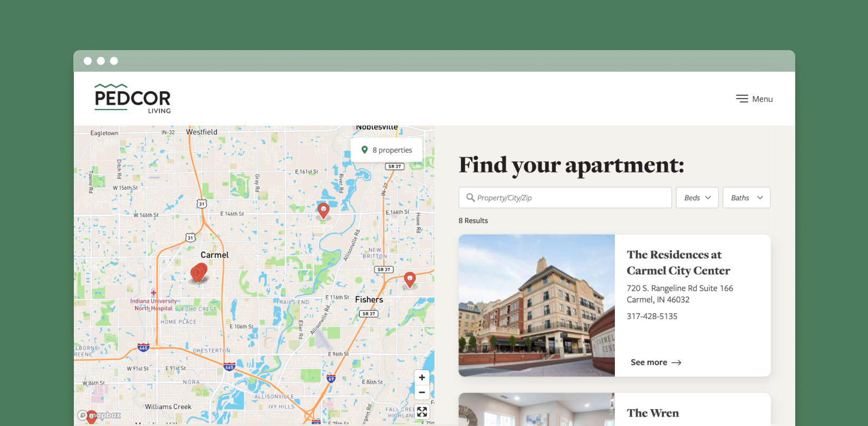Expand the Beds dropdown

(x=697, y=198)
